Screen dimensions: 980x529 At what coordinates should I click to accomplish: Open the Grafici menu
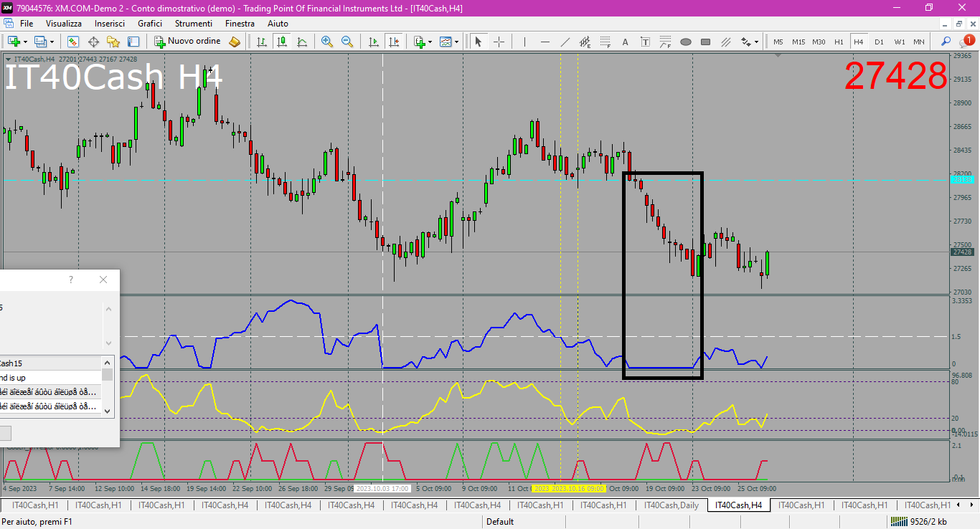[x=150, y=24]
